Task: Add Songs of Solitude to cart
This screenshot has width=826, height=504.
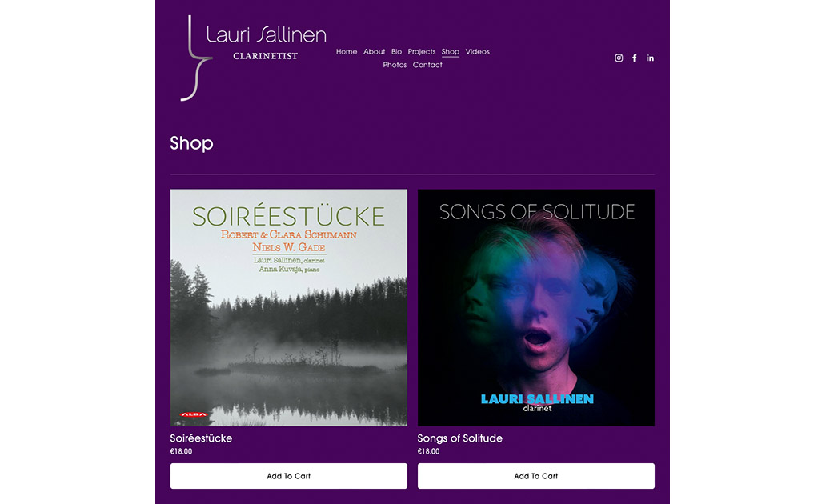Action: tap(536, 476)
